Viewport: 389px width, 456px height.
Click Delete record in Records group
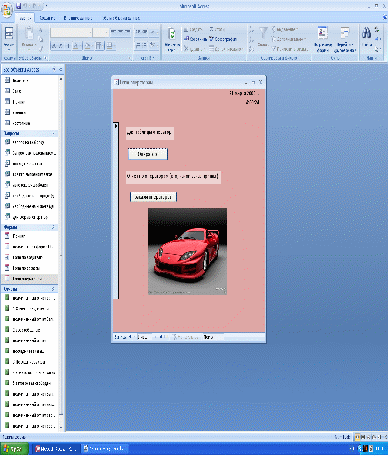pos(193,49)
